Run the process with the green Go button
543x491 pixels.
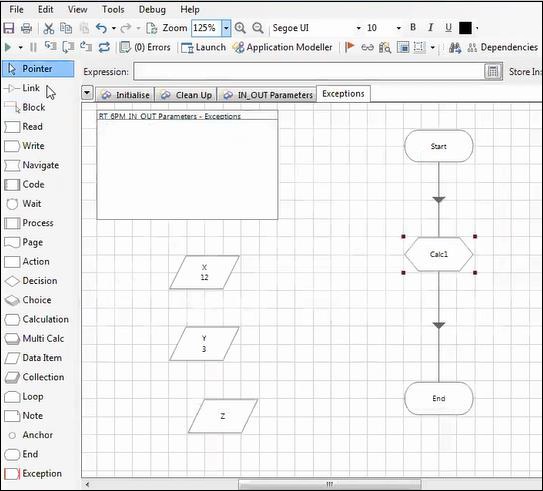coord(8,47)
